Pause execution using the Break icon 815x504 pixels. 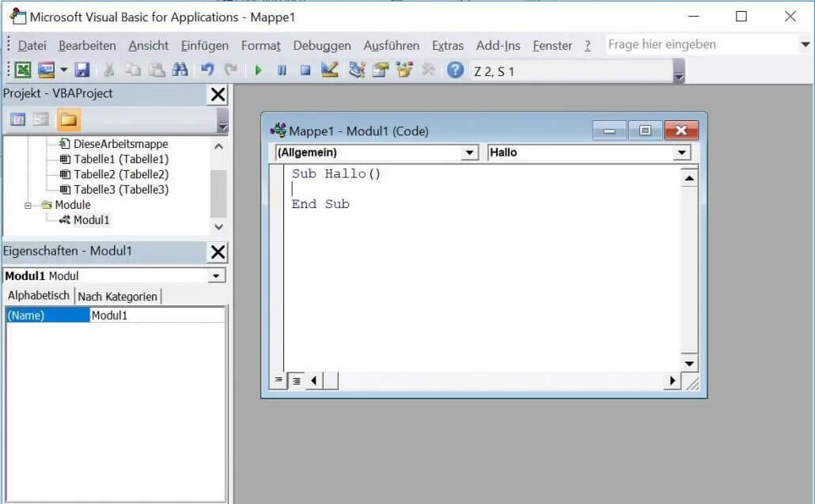(x=282, y=70)
